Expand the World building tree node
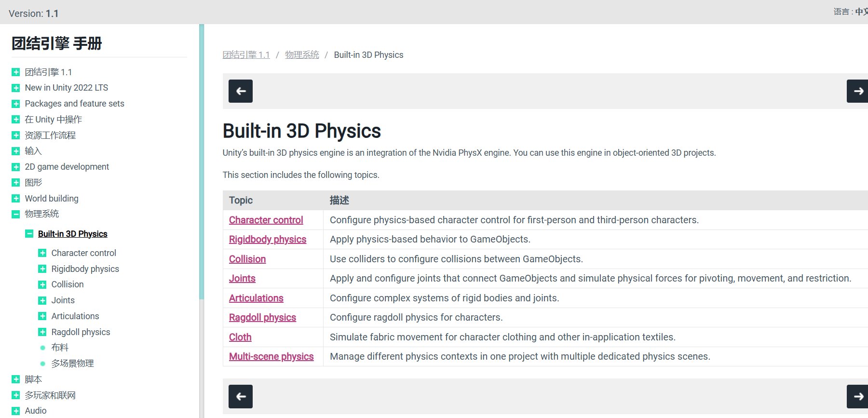 (16, 199)
